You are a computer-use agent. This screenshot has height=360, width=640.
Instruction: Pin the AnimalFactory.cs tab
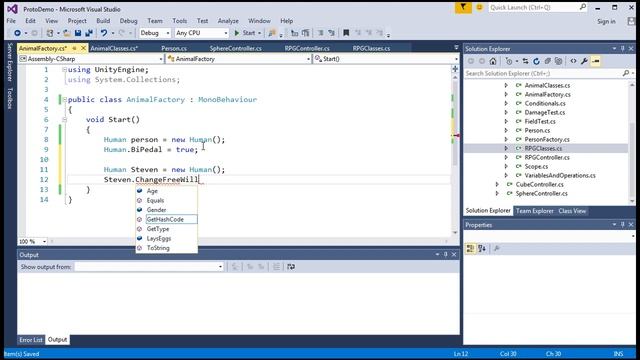[74, 48]
